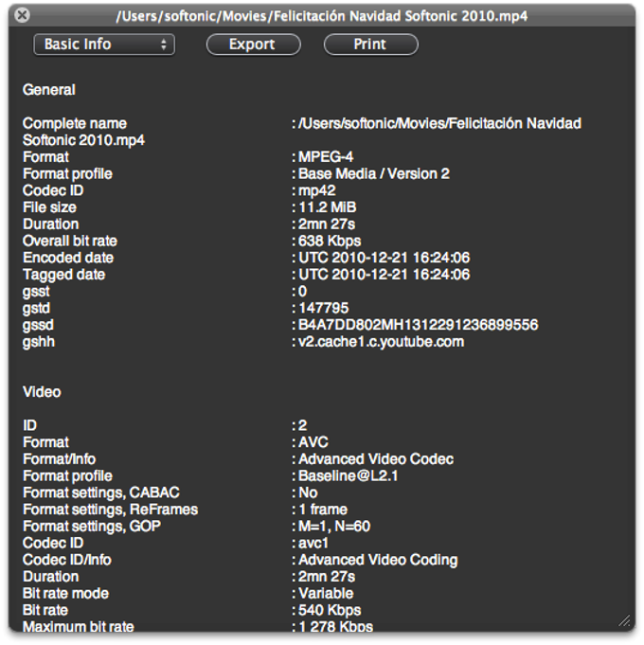This screenshot has width=644, height=645.
Task: Click the gssd value B4A7DD802MH1312291236899556
Action: 418,325
